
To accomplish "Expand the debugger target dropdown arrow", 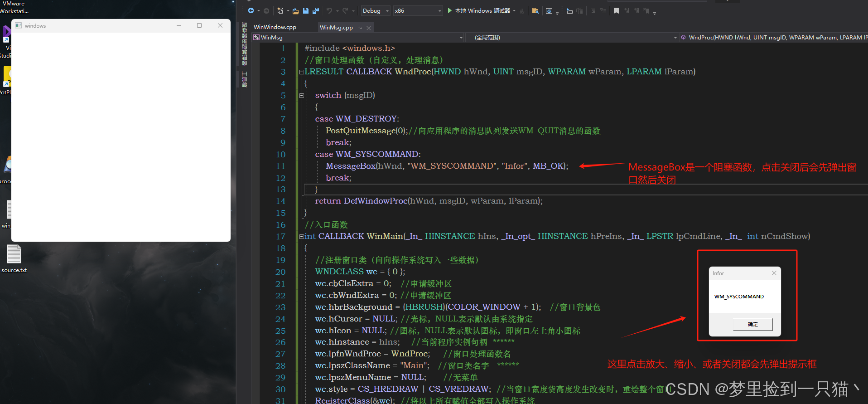I will click(514, 10).
